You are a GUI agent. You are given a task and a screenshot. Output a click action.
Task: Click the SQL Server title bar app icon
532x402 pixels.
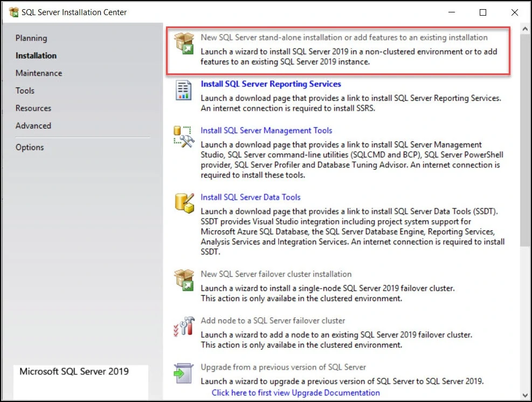tap(14, 12)
